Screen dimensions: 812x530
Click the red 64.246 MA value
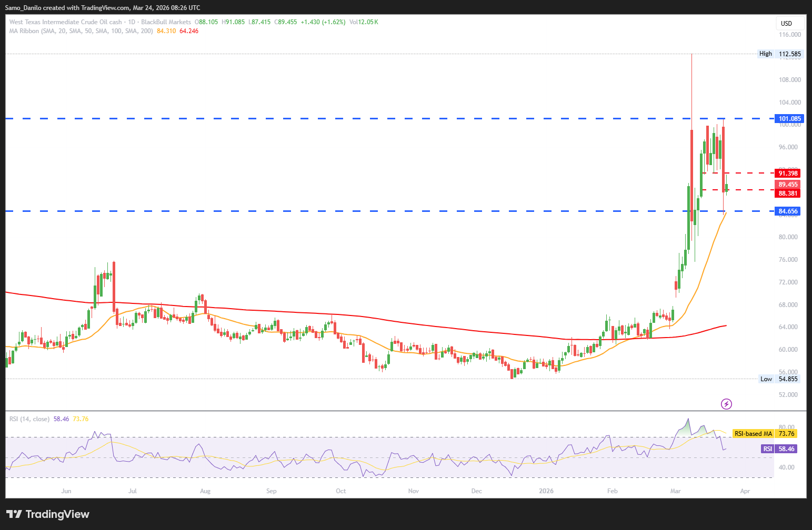[189, 31]
